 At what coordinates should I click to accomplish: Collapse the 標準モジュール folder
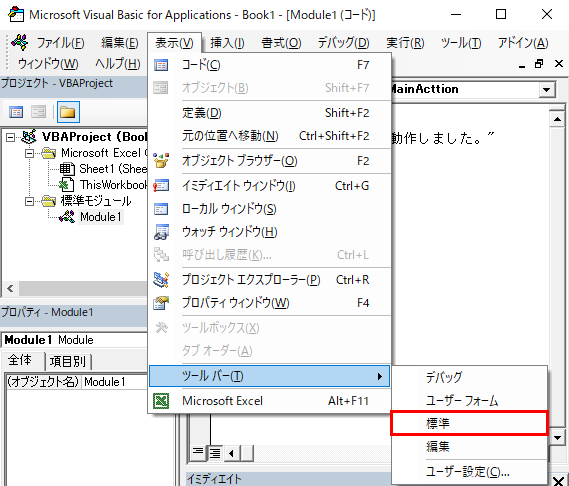point(29,201)
